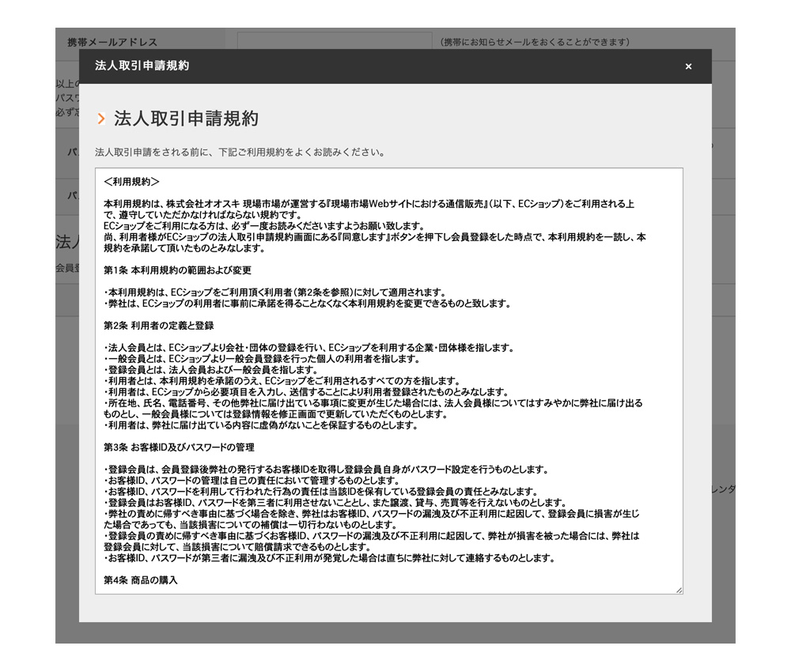
Task: Click the 第3条 お客様ID及びパスワードの管理 heading
Action: [179, 447]
